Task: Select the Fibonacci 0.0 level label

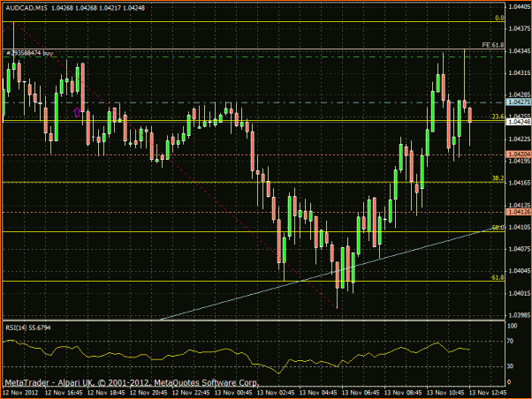Action: tap(499, 18)
